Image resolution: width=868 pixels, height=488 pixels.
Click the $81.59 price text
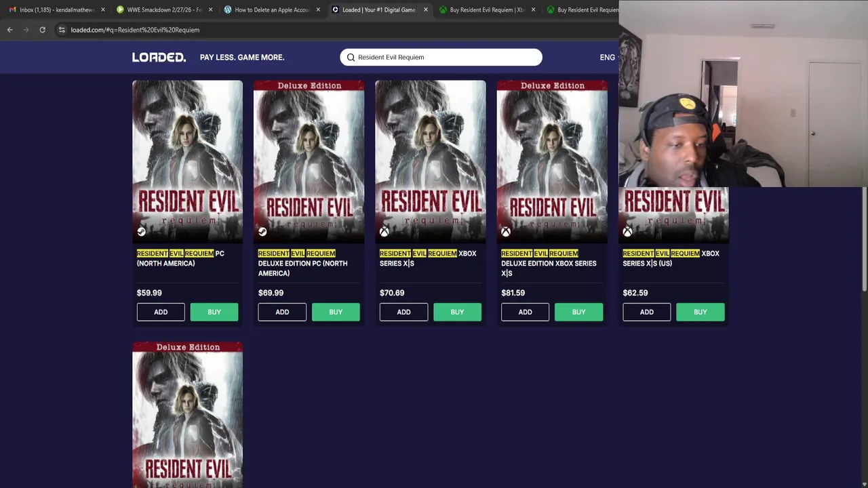513,293
